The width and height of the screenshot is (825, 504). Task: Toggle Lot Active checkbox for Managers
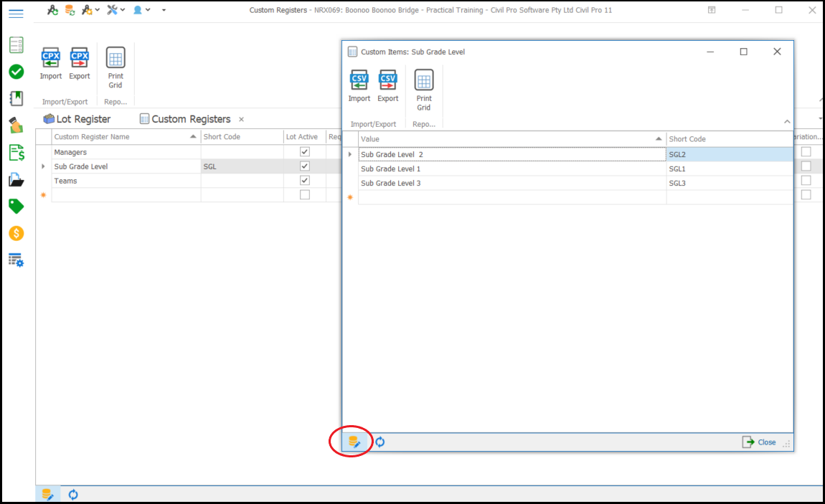305,152
